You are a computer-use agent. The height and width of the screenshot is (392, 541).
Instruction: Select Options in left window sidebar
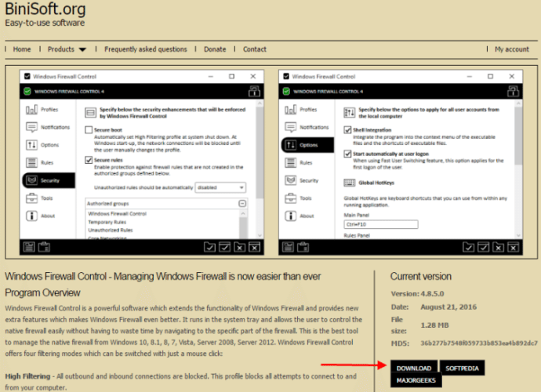43,145
